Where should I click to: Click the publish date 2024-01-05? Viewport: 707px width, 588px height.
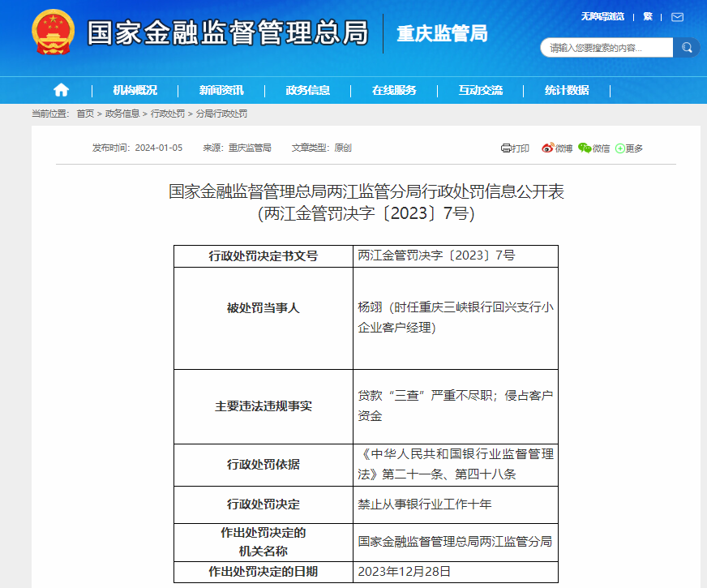point(159,148)
